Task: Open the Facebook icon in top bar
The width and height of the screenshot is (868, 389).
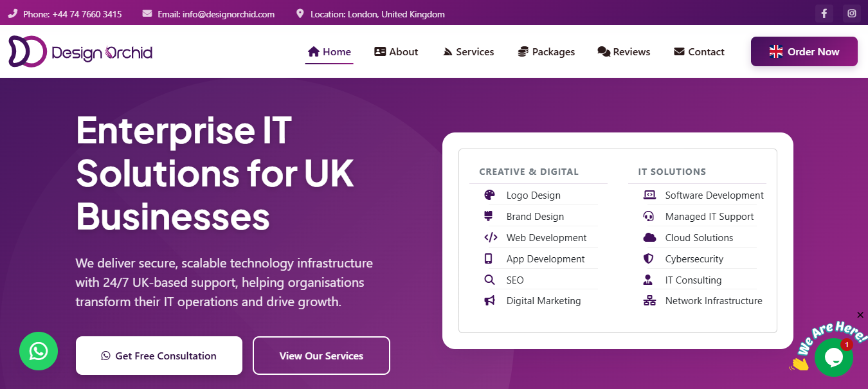Action: click(x=824, y=14)
